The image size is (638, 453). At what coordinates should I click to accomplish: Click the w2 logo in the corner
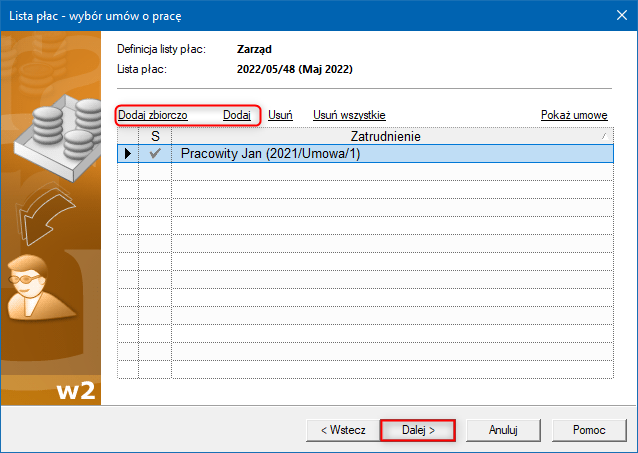point(77,390)
